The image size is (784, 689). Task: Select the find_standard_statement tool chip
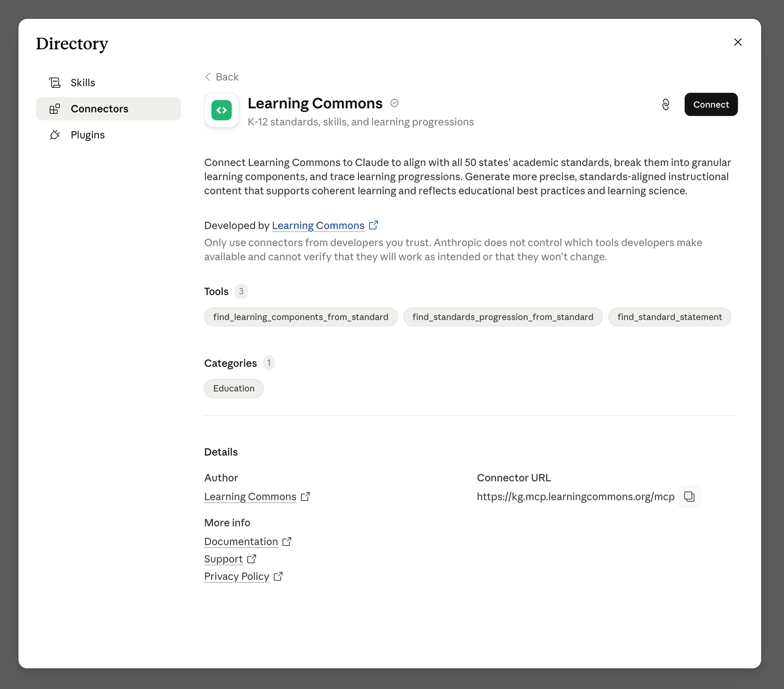(670, 317)
